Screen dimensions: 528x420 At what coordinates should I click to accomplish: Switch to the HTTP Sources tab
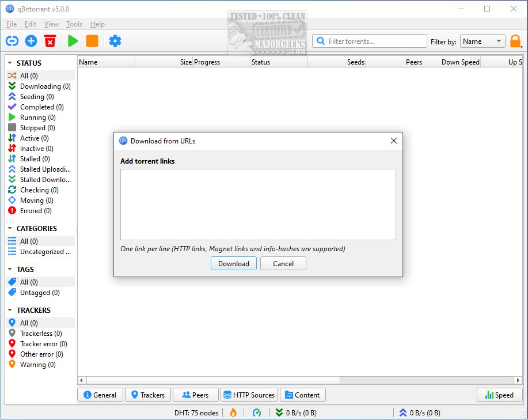tap(249, 395)
